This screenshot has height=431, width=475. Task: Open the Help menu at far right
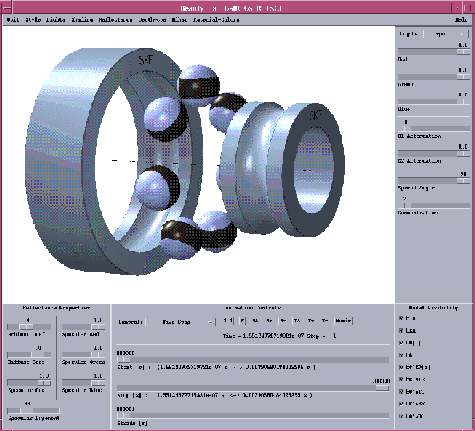coord(461,20)
